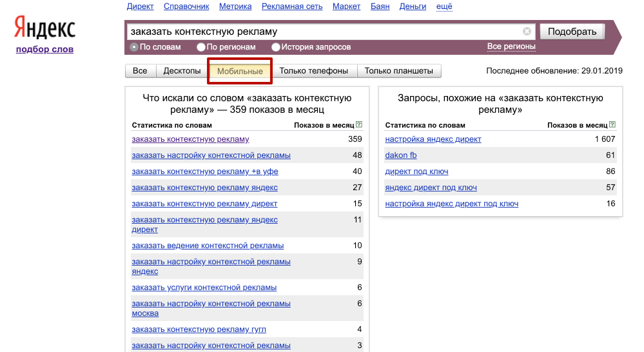This screenshot has width=644, height=352.
Task: Click the 'подбор слов' link under the logo
Action: (44, 49)
